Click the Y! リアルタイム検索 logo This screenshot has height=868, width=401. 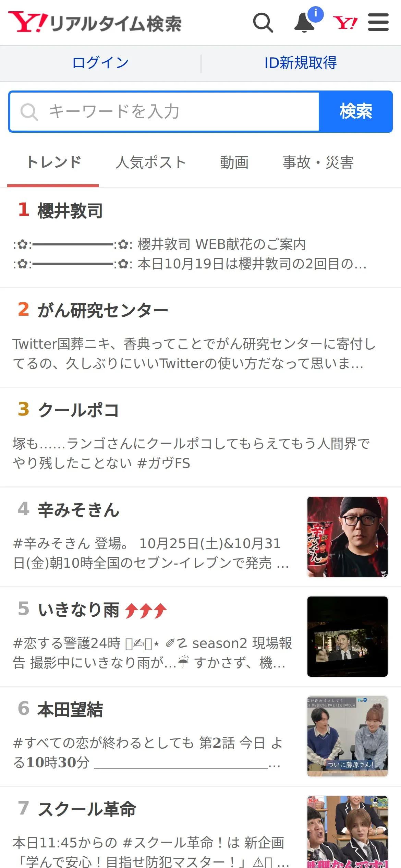95,23
